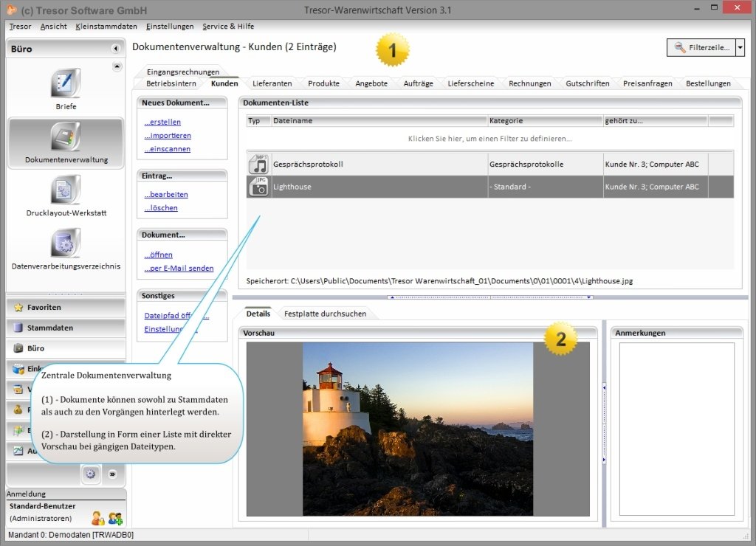Click the MP3 file type icon

(x=259, y=165)
